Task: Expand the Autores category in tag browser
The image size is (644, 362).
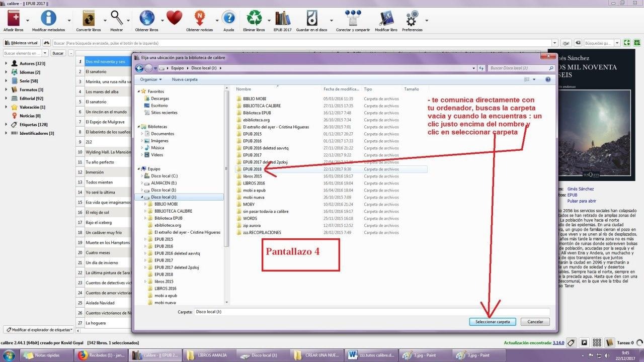Action: click(6, 64)
